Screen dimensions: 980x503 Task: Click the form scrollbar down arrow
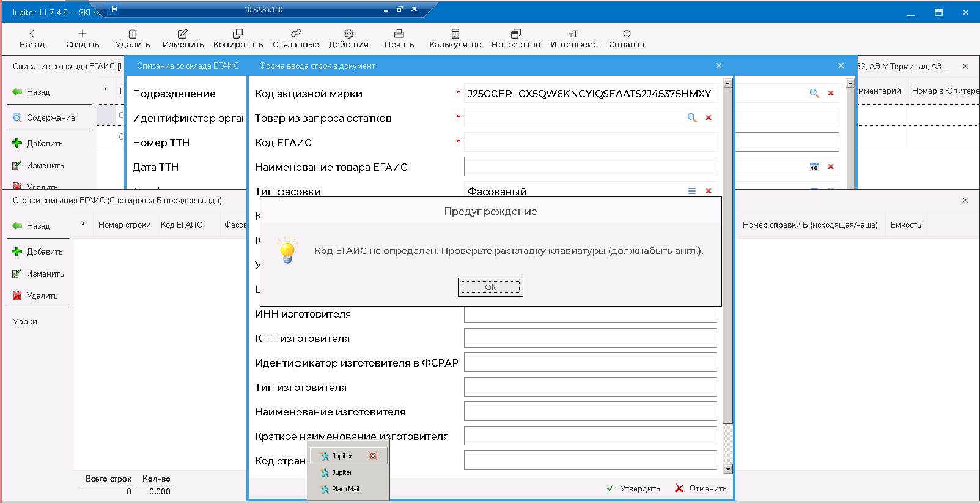pos(728,469)
